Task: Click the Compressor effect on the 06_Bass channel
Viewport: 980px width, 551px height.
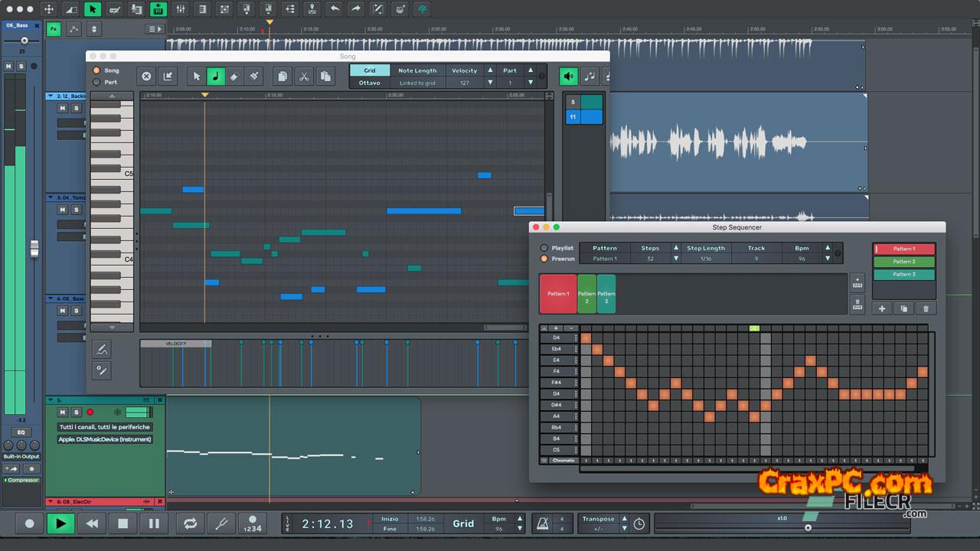Action: (23, 481)
